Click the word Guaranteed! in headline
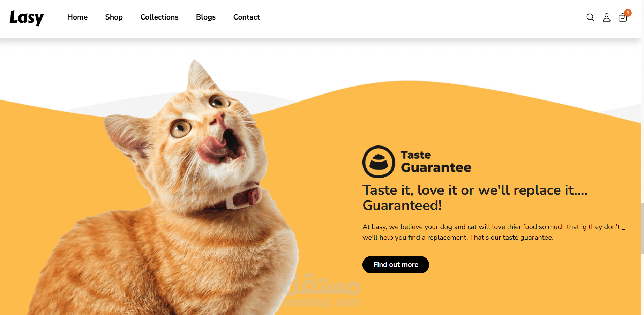Screen dimensions: 644x315 click(x=402, y=205)
